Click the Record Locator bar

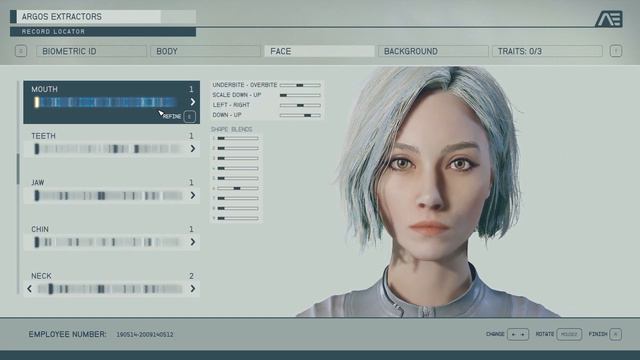click(x=103, y=32)
